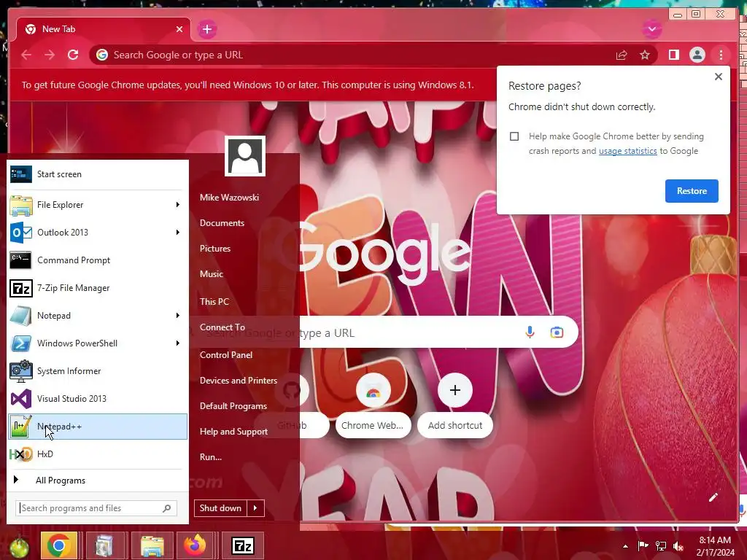This screenshot has width=747, height=560.
Task: Open the 7-Zip taskbar icon
Action: pyautogui.click(x=242, y=545)
